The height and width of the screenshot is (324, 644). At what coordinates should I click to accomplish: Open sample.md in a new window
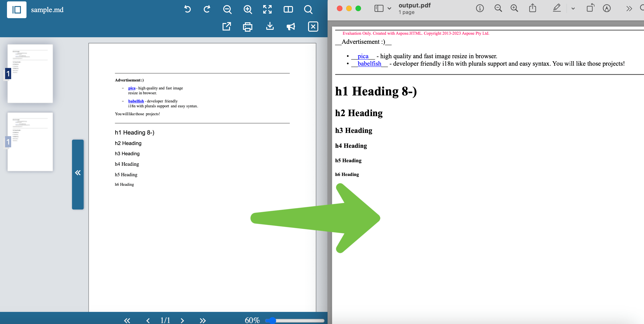(226, 27)
